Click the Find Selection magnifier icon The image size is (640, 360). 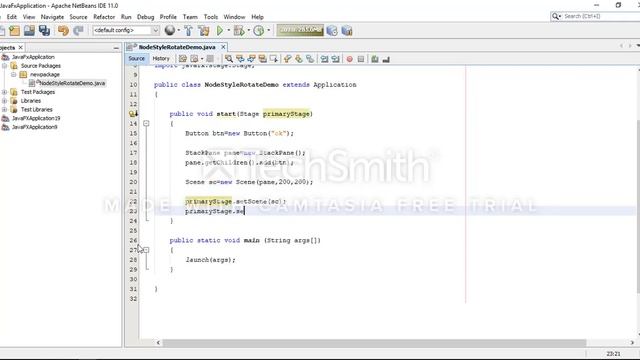pyautogui.click(x=229, y=59)
